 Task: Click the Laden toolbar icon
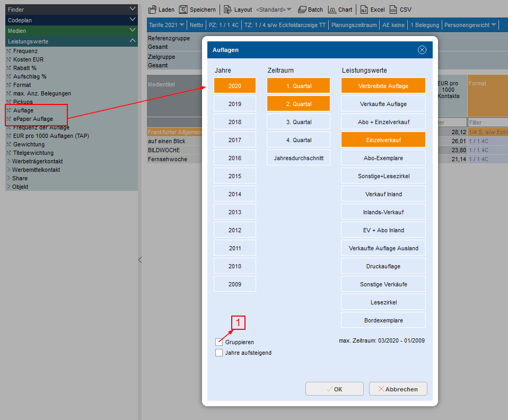coord(152,10)
